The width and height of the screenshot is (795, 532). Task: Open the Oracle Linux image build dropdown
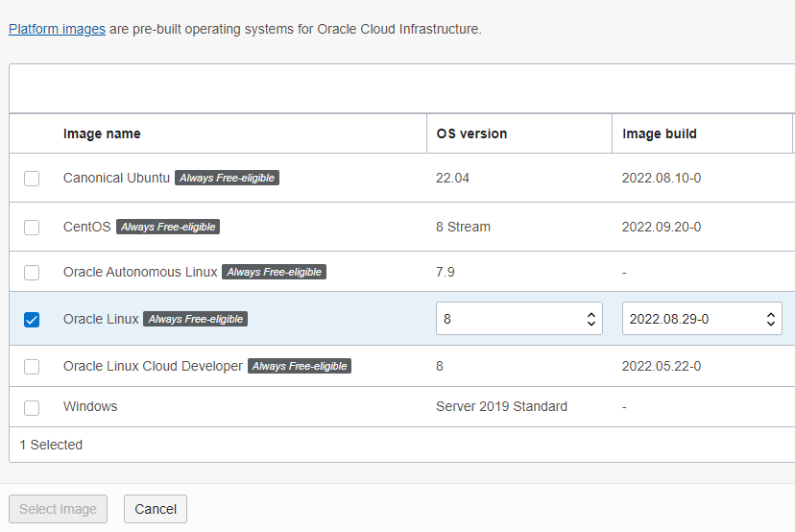click(x=702, y=319)
